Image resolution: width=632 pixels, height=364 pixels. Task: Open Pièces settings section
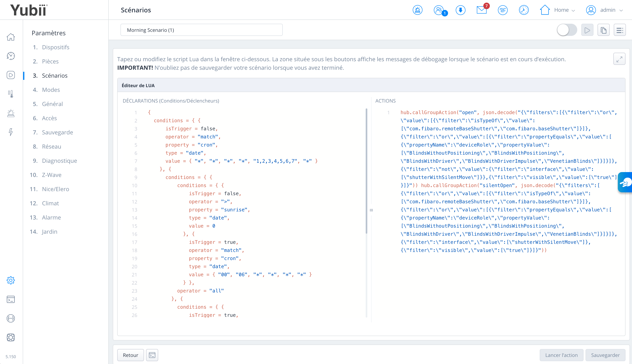pyautogui.click(x=50, y=61)
